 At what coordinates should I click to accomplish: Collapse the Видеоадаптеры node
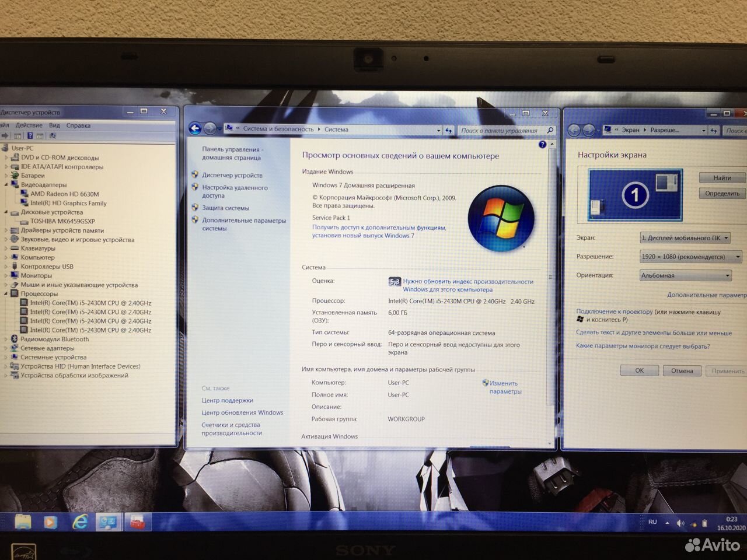(x=6, y=185)
